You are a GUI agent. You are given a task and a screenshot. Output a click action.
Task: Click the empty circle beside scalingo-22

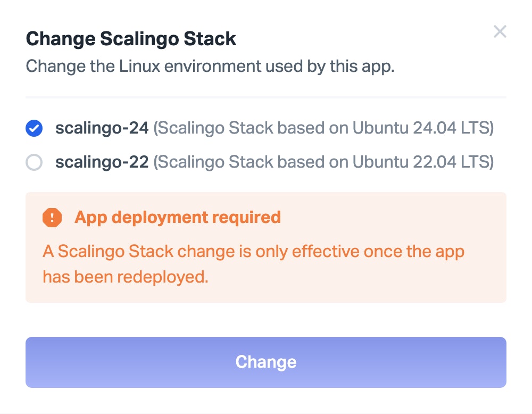click(35, 162)
